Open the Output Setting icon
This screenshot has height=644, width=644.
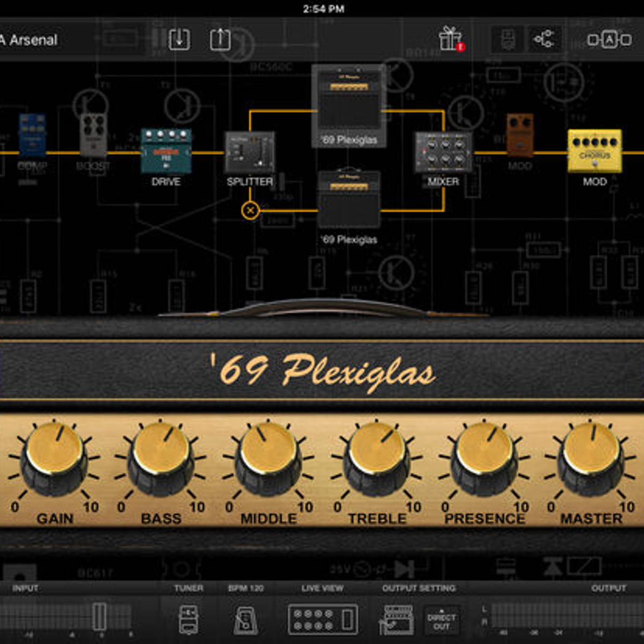click(397, 619)
